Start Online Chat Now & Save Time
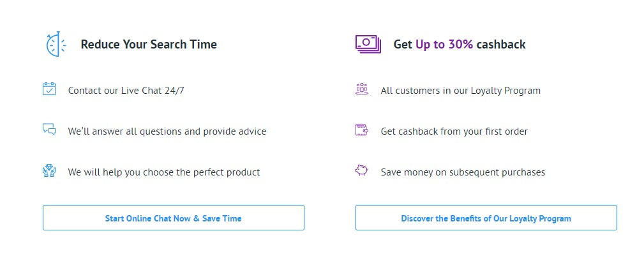The width and height of the screenshot is (644, 254). pos(174,218)
